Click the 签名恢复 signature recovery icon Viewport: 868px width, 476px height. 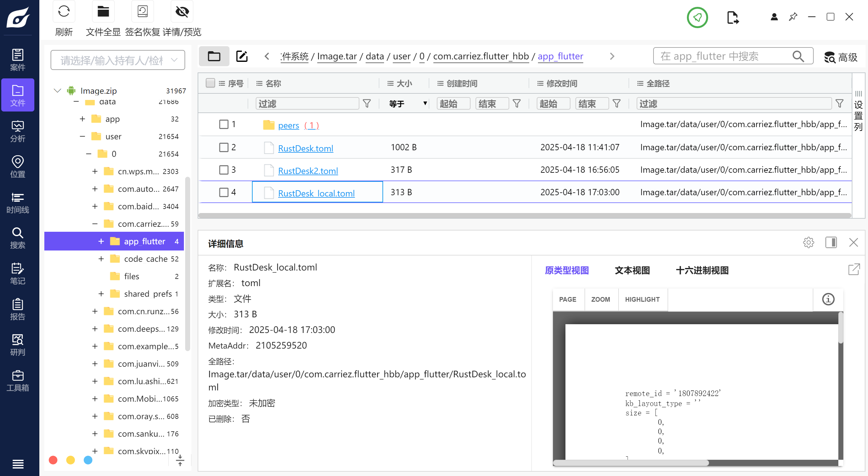point(142,12)
